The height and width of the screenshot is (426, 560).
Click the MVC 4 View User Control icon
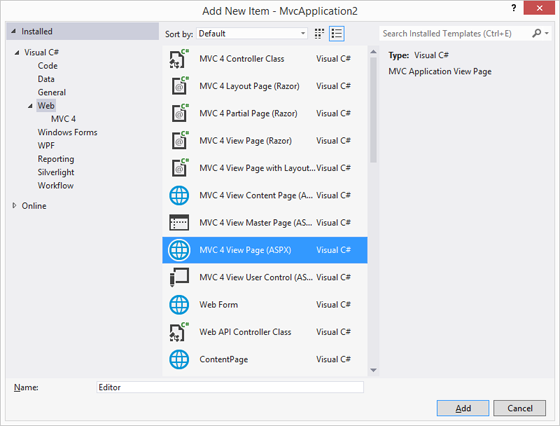179,277
